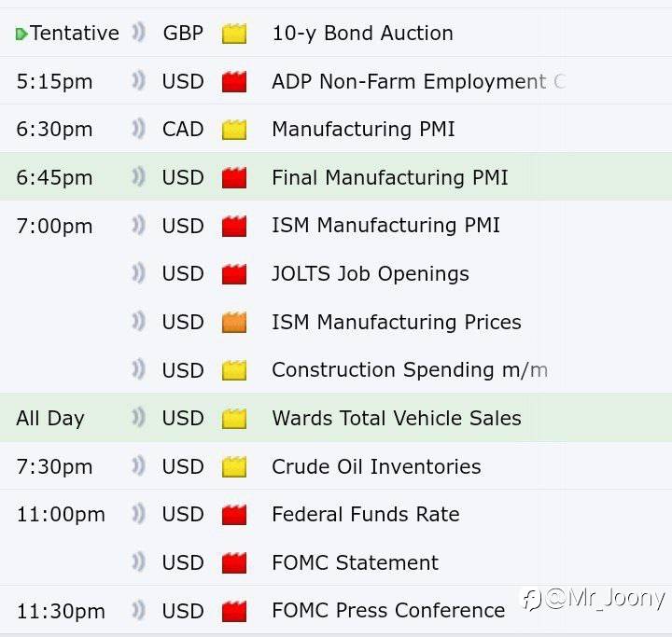672x637 pixels.
Task: Toggle the sound alert for CAD Manufacturing PMI
Action: coord(139,129)
